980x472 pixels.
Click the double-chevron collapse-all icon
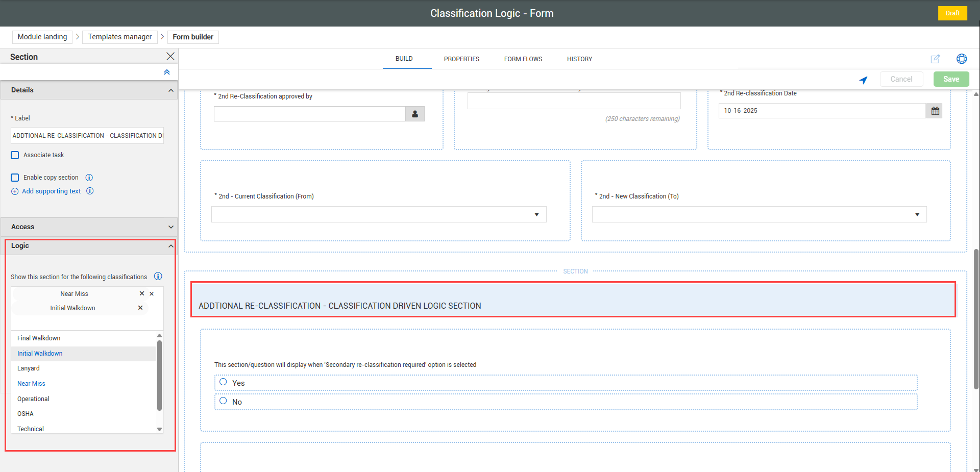coord(166,72)
